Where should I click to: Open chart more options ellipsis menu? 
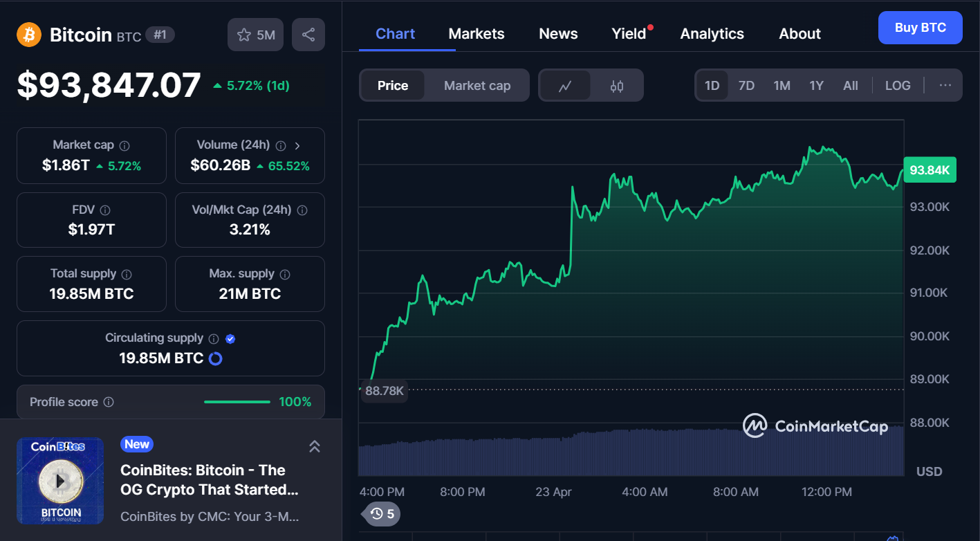[x=945, y=86]
